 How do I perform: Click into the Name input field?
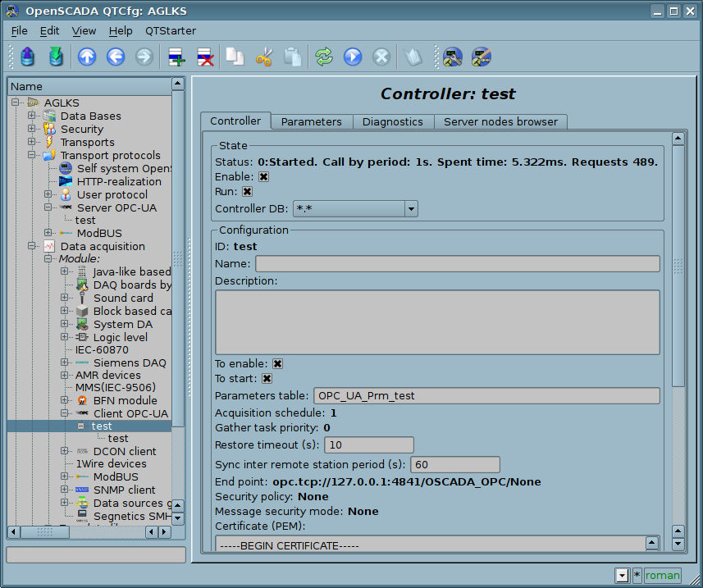458,263
